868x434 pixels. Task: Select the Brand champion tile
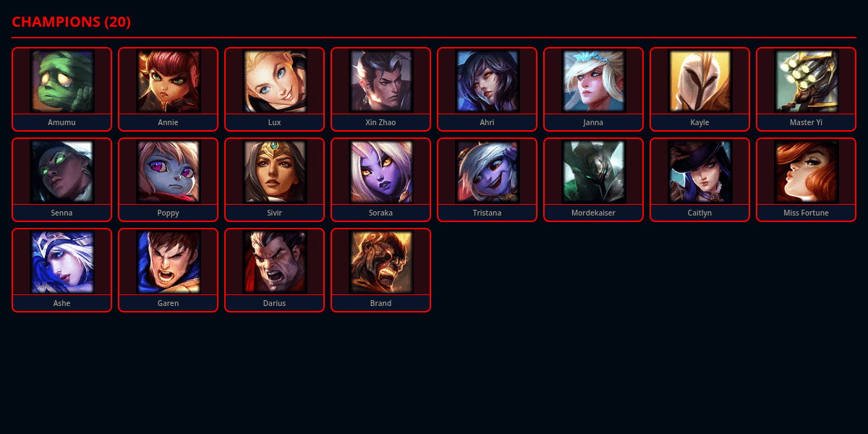[x=380, y=270]
